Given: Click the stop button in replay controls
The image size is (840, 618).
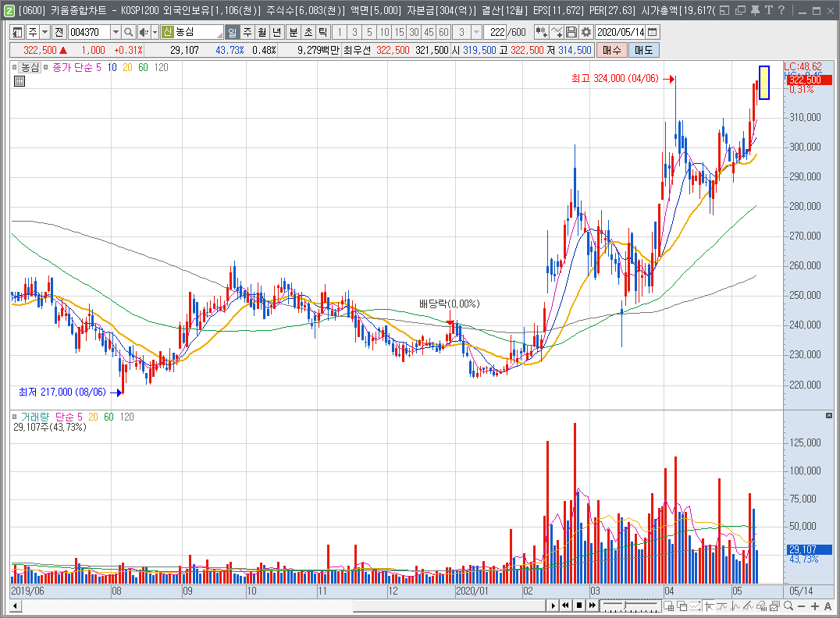Looking at the screenshot, I should (579, 606).
